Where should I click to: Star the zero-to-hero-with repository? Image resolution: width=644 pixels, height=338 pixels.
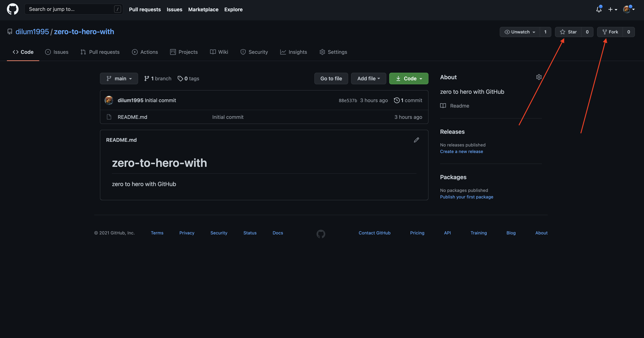coord(568,32)
